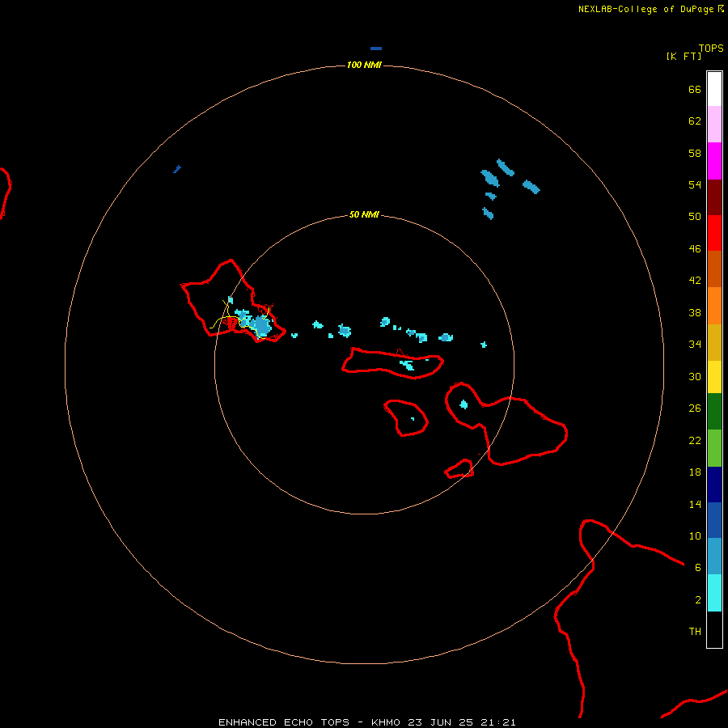
Task: Select the dark red maroon legend swatch
Action: pyautogui.click(x=714, y=197)
